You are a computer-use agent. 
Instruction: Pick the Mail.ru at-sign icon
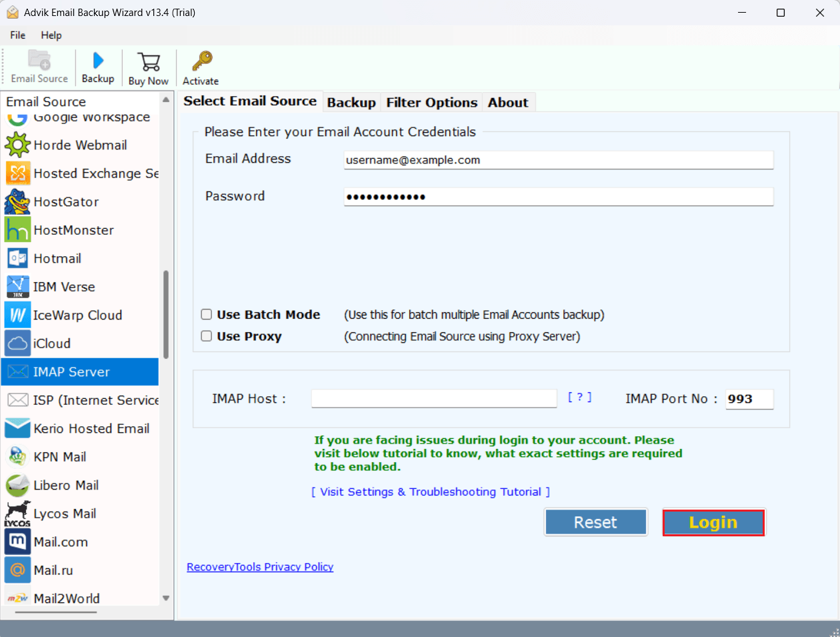17,570
